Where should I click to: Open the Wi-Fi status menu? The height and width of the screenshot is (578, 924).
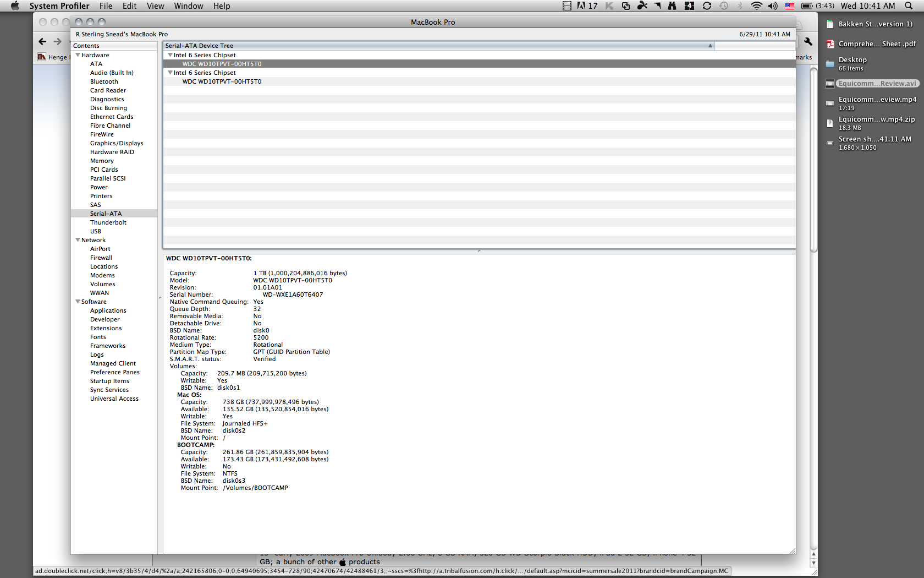(757, 6)
